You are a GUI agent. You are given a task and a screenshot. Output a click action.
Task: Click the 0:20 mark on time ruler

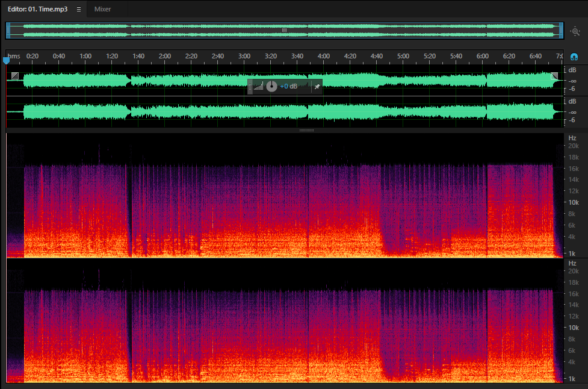point(32,56)
